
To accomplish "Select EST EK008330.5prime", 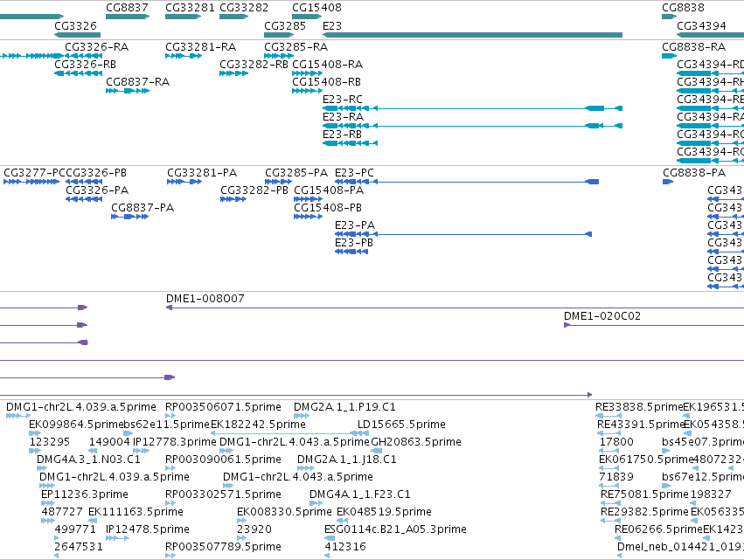I will point(241,521).
